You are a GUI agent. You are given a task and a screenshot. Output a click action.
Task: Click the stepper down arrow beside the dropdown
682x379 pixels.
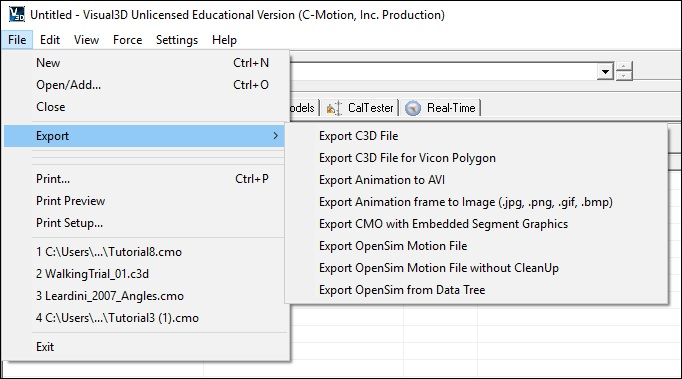click(x=624, y=76)
